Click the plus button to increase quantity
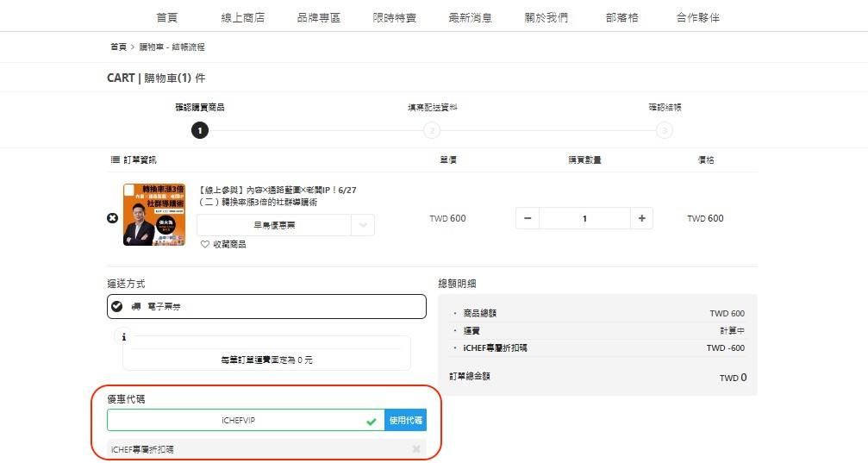 point(641,219)
